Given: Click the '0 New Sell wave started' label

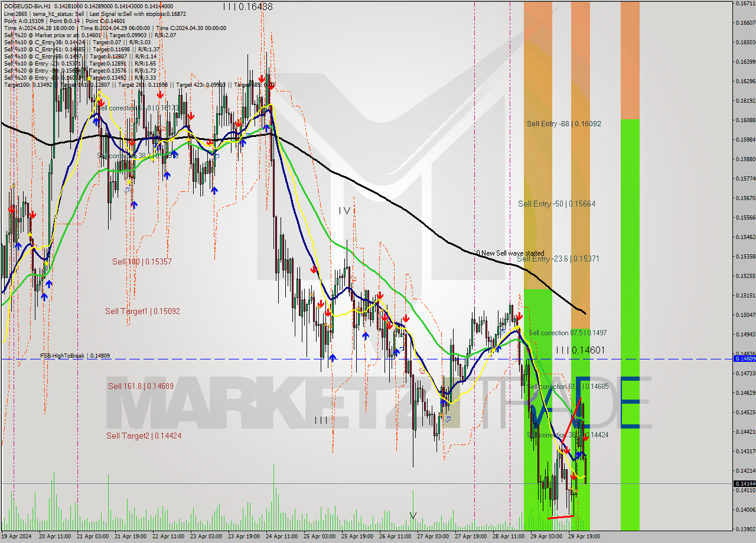Looking at the screenshot, I should [510, 253].
